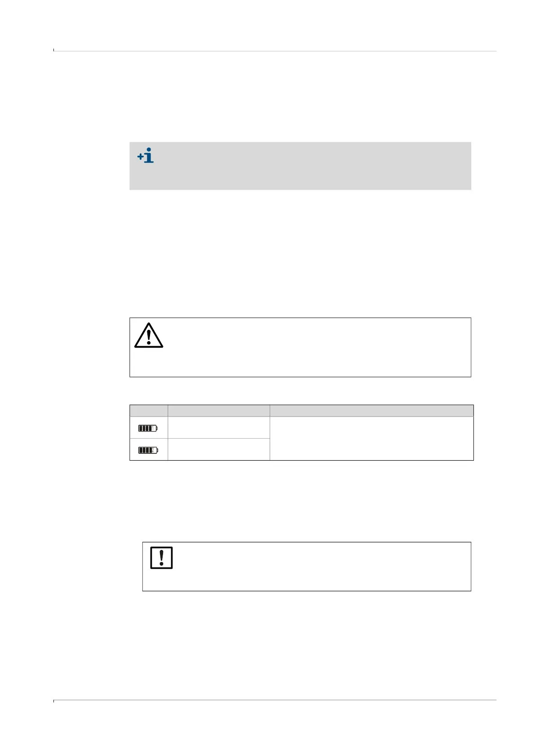Select the battery icon numbered 1
This screenshot has height=756, width=535.
[148, 428]
